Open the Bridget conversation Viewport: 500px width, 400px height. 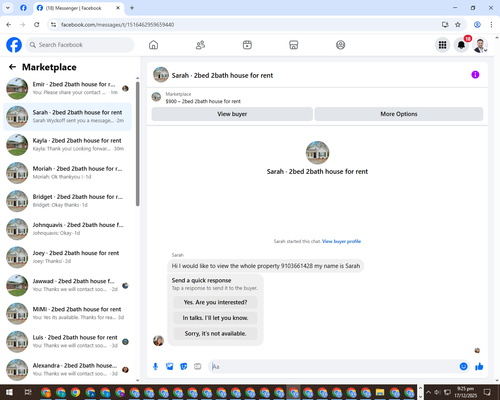67,201
